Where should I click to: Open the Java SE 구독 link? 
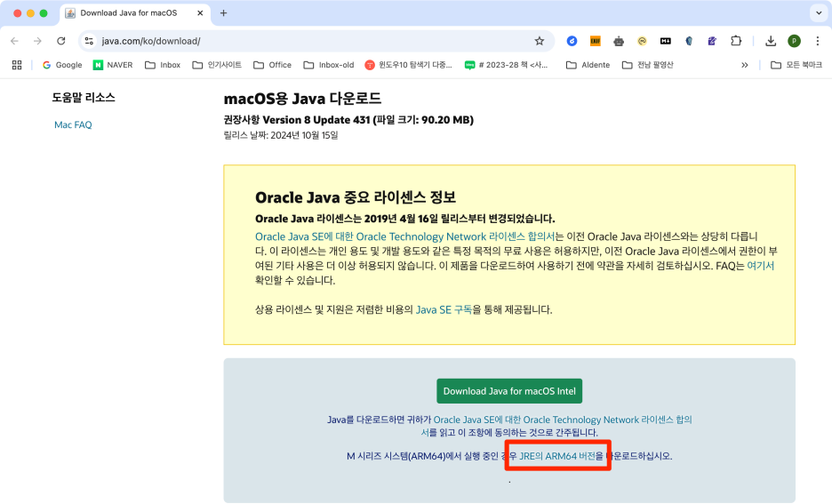click(444, 310)
